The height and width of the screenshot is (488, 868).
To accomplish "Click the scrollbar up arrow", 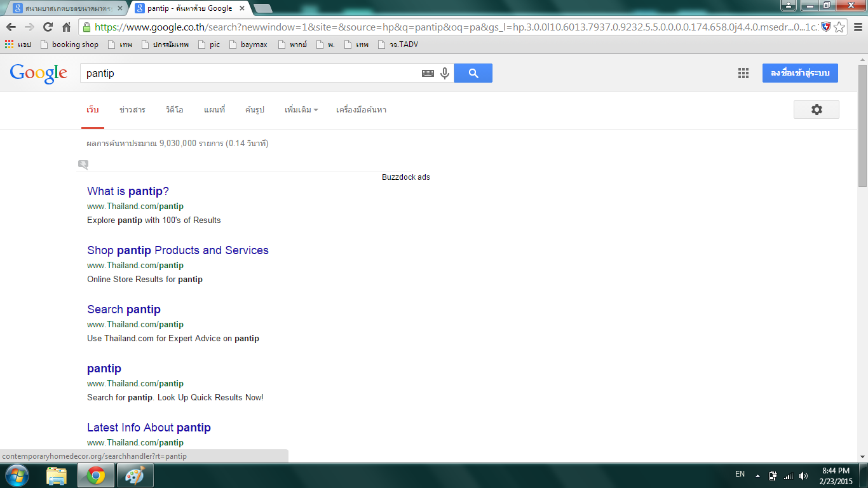I will (862, 59).
